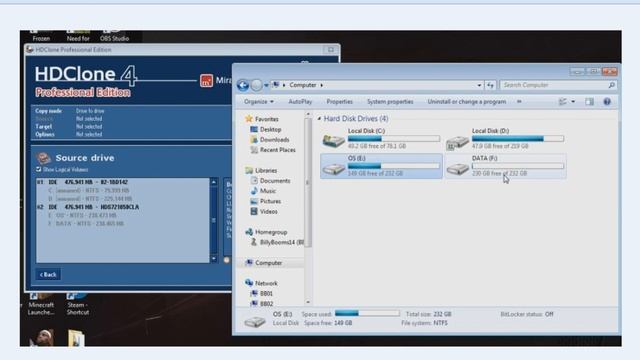Click HDClone drive list scroll down arrow
Image resolution: width=640 pixels, height=360 pixels.
tap(213, 259)
